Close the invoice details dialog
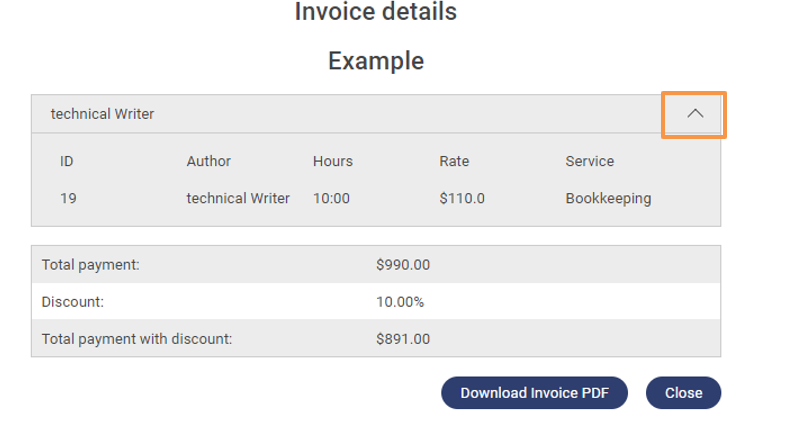Image resolution: width=795 pixels, height=429 pixels. tap(683, 393)
